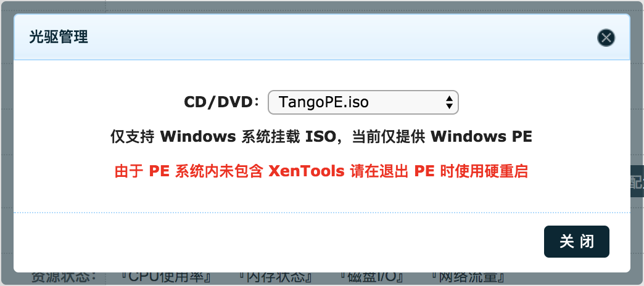Click the light blue dialog header bar
Image resolution: width=644 pixels, height=286 pixels.
322,38
